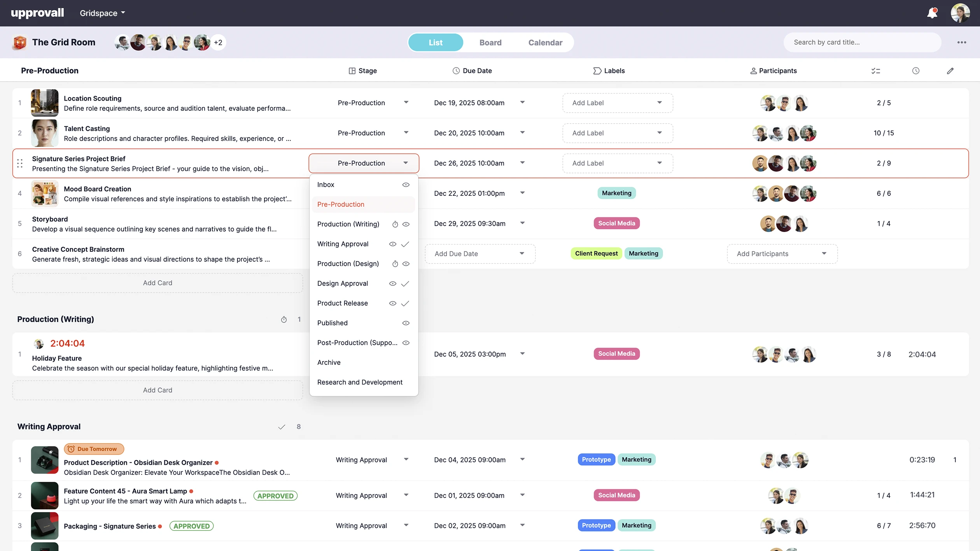Click the APPROVED badge on Packaging - Signature Series
The image size is (980, 551).
click(191, 526)
